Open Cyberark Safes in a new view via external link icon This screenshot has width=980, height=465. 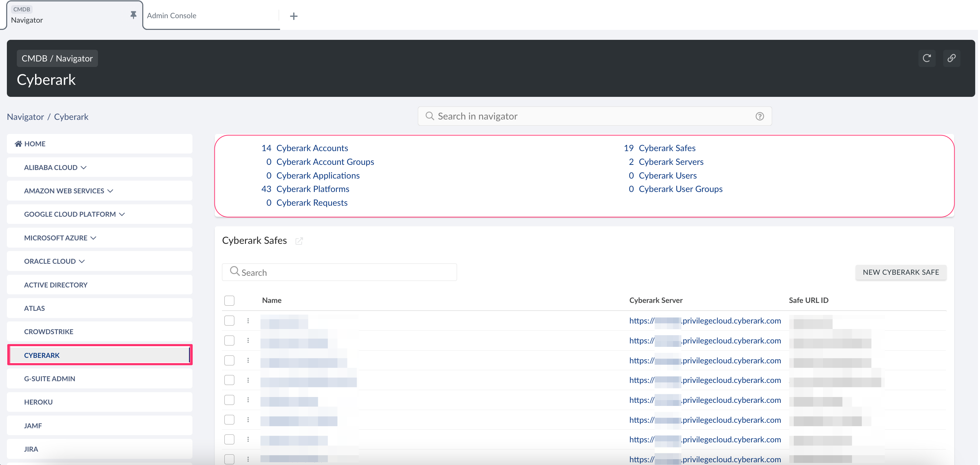(299, 241)
